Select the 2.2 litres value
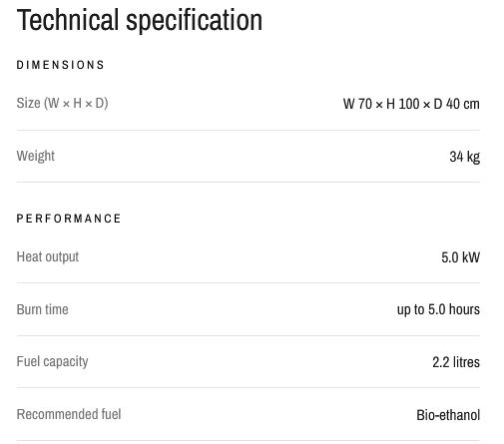The image size is (504, 444). pos(456,362)
